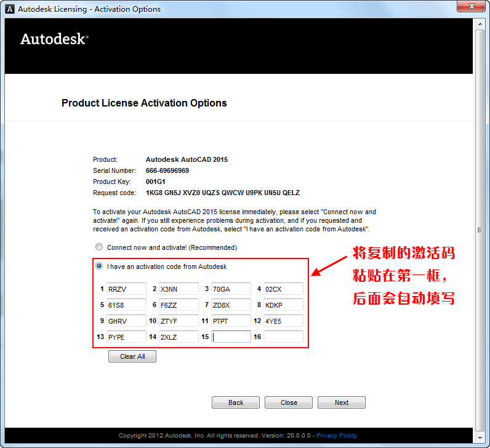Click the scrollbar up arrow

[x=480, y=24]
